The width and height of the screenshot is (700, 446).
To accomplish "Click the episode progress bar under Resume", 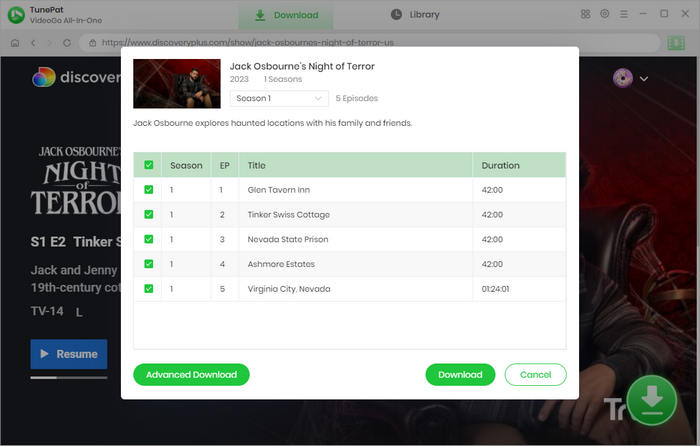I will tap(69, 378).
